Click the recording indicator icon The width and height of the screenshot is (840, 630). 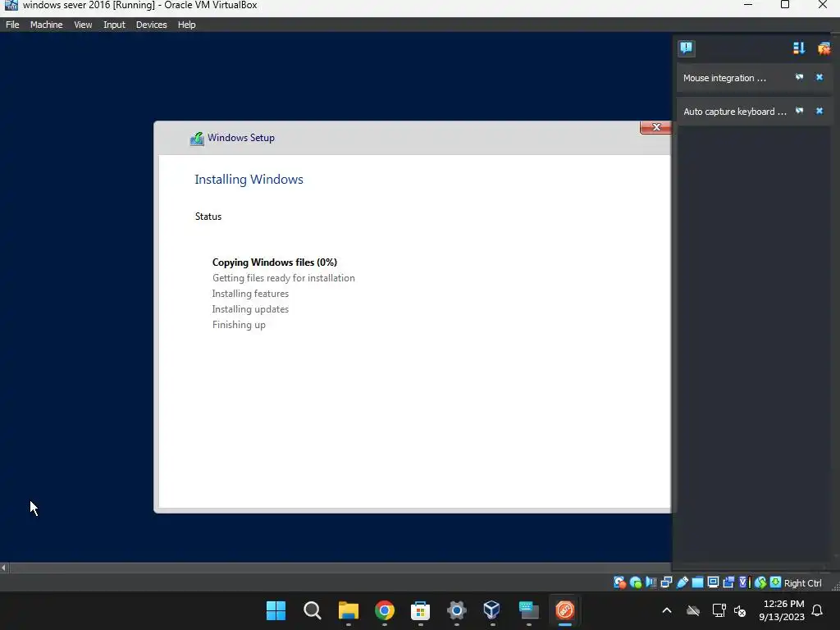[728, 583]
